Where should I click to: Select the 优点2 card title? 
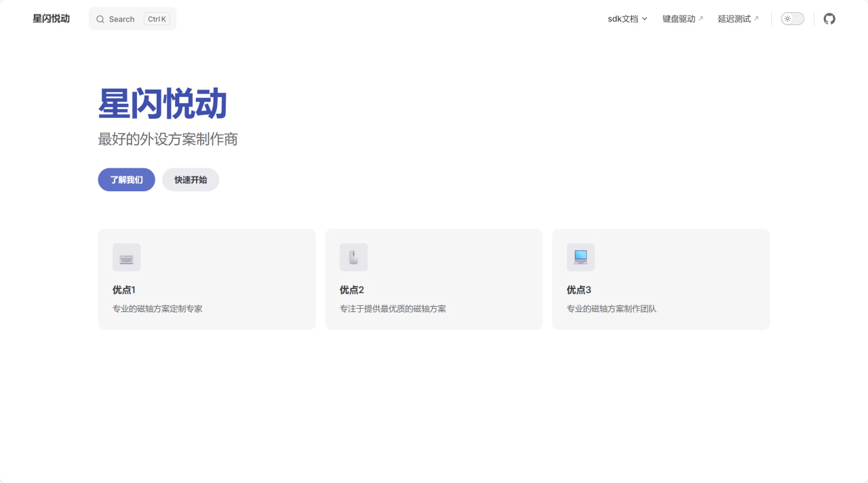(352, 290)
